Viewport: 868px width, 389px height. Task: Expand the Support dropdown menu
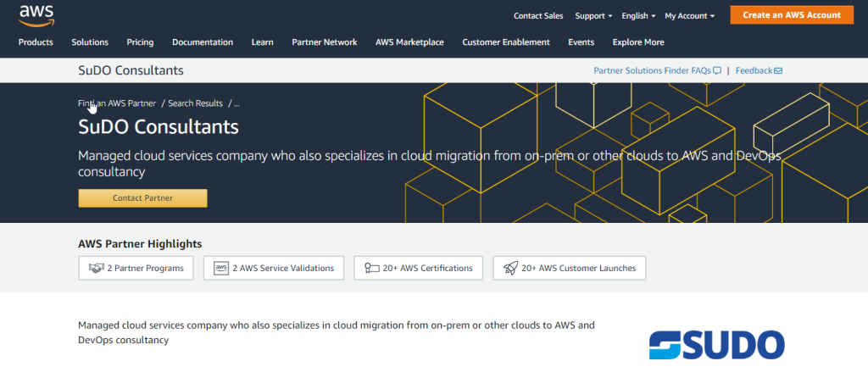tap(593, 16)
